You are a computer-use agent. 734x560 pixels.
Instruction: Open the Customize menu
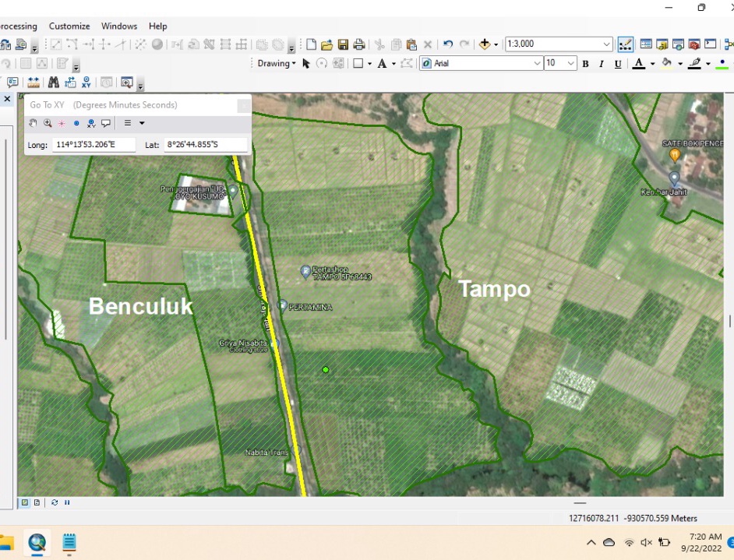click(69, 26)
